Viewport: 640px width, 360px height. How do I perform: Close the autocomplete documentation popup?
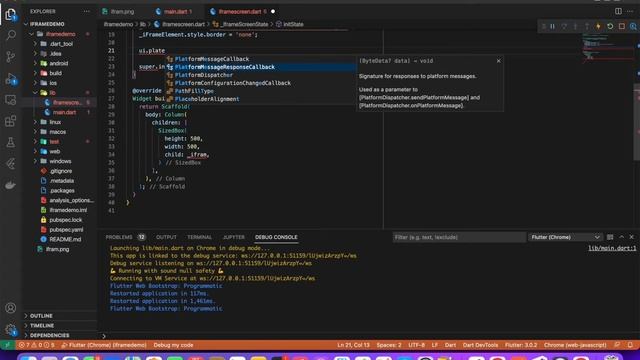tap(498, 61)
